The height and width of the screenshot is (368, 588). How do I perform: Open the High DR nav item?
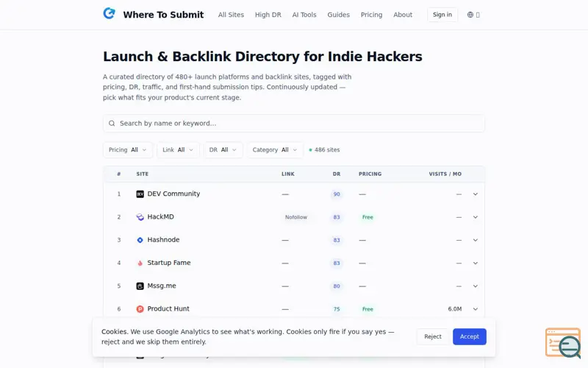coord(268,15)
